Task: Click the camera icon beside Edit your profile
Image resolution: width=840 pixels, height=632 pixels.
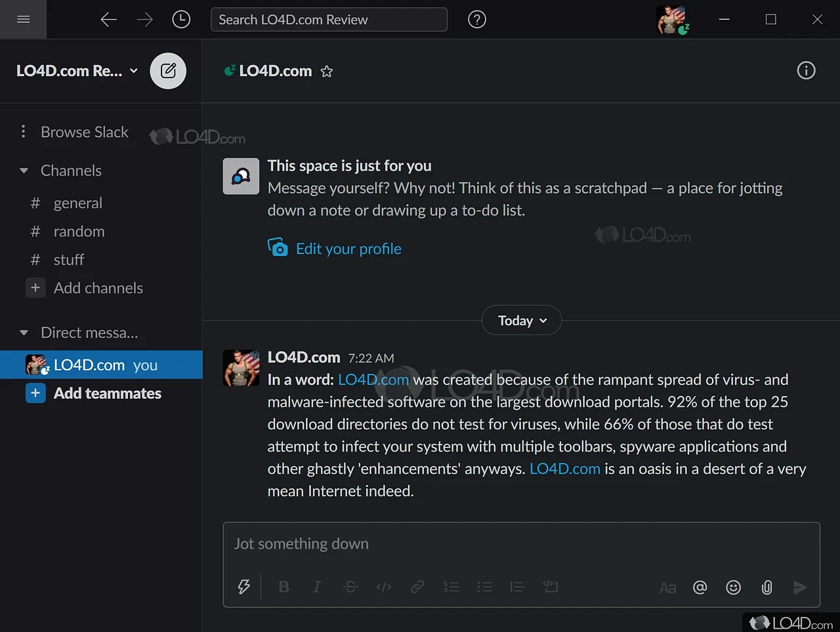Action: 278,247
